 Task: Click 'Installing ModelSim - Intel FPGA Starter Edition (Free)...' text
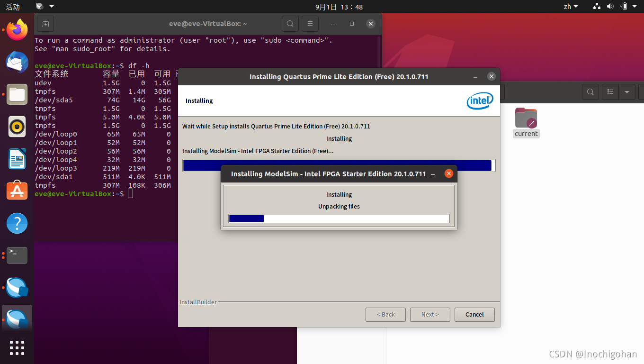(x=258, y=151)
